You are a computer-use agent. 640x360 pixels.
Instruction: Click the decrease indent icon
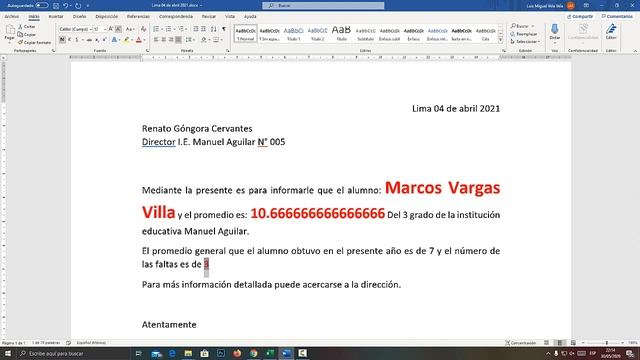pos(196,29)
